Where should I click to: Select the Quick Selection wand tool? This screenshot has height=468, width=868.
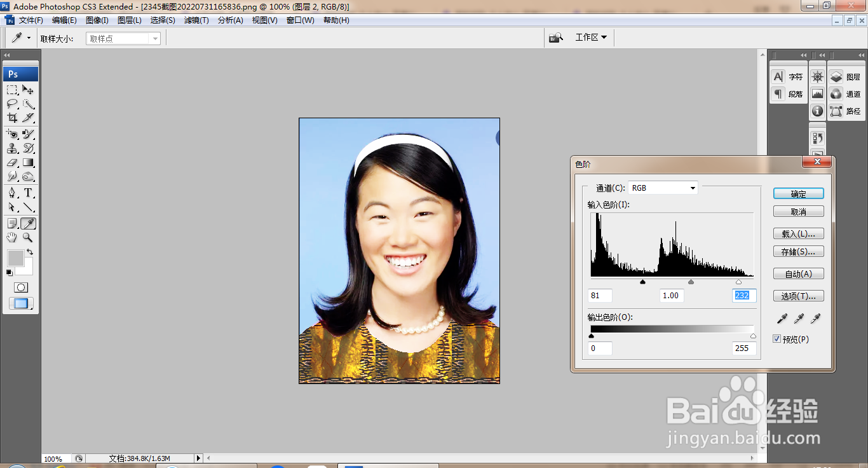coord(29,104)
